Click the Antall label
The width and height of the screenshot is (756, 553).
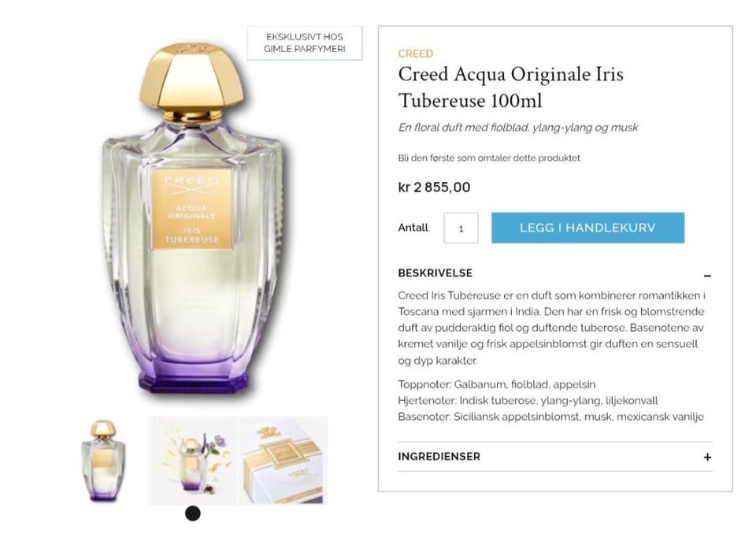(413, 228)
